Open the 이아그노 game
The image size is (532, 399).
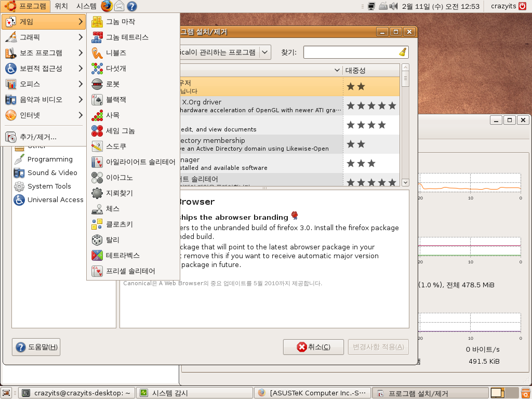pos(133,178)
